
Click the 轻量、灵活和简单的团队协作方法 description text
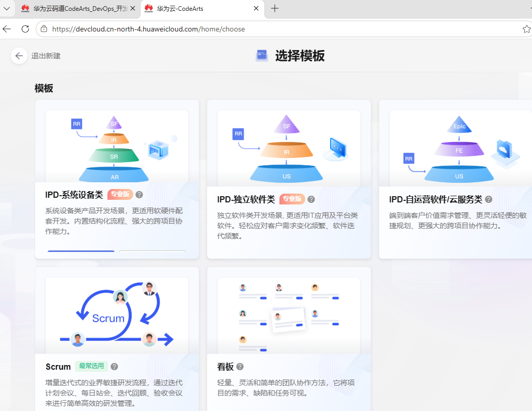pyautogui.click(x=286, y=388)
